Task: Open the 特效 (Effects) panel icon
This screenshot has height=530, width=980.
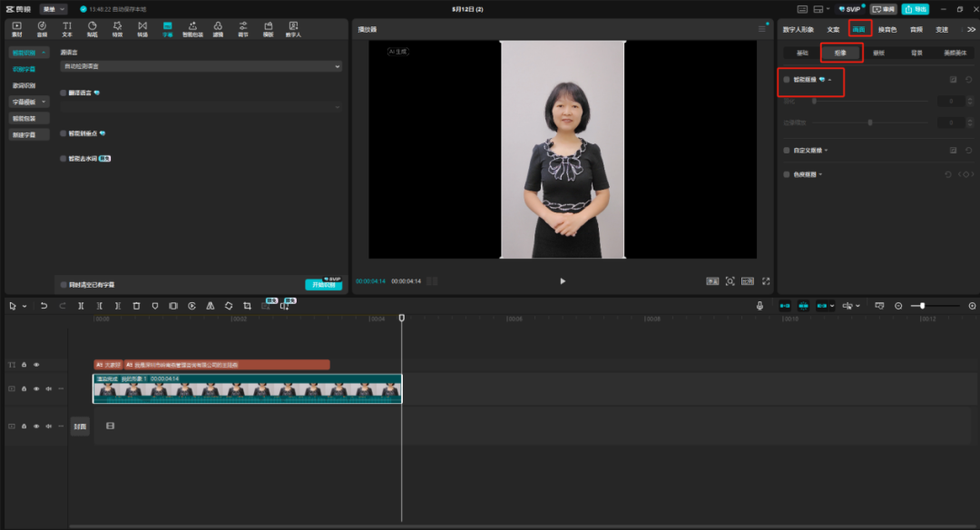Action: tap(117, 28)
